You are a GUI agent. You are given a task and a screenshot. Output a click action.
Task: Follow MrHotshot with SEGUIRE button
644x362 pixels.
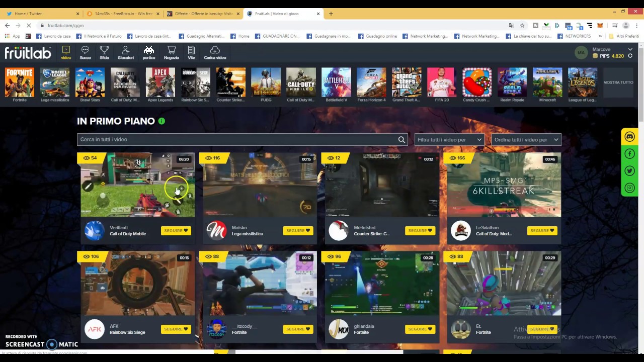[x=420, y=231]
